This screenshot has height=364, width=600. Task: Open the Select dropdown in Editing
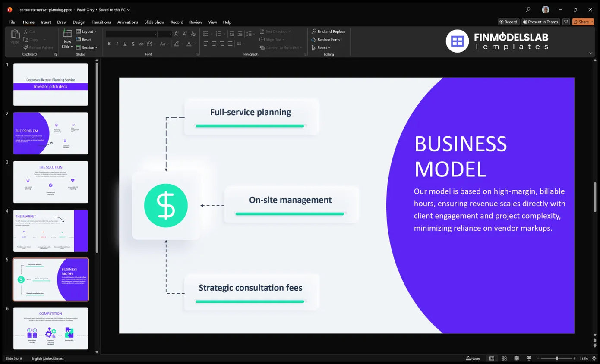321,47
